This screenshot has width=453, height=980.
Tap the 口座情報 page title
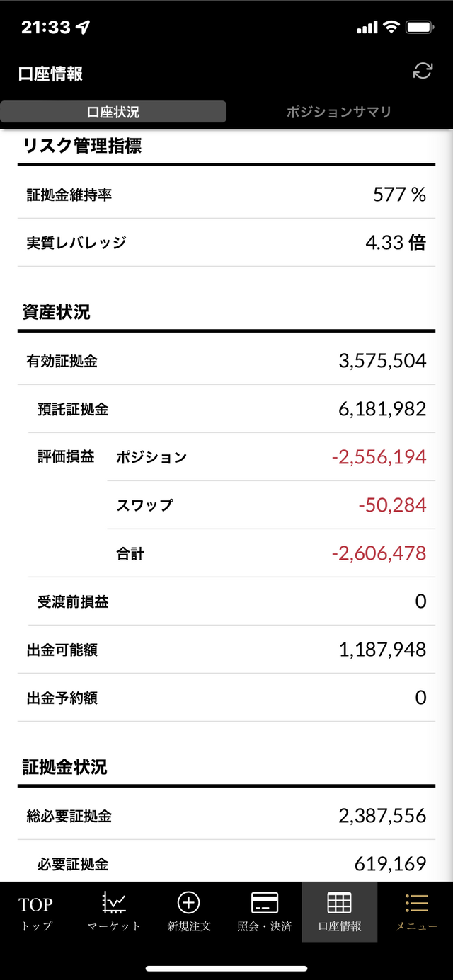pos(51,74)
